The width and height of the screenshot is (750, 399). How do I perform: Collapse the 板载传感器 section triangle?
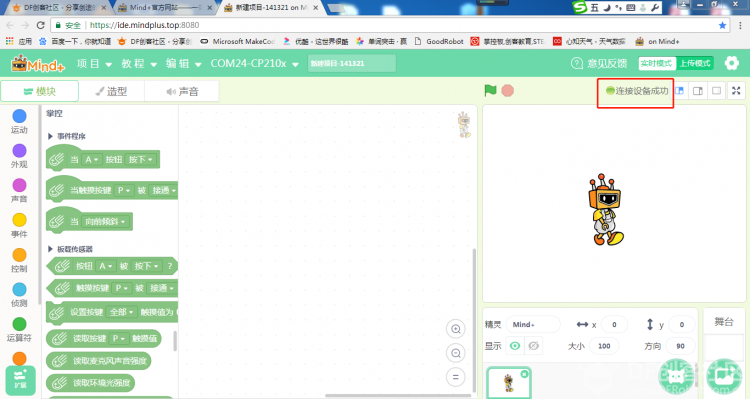click(50, 249)
